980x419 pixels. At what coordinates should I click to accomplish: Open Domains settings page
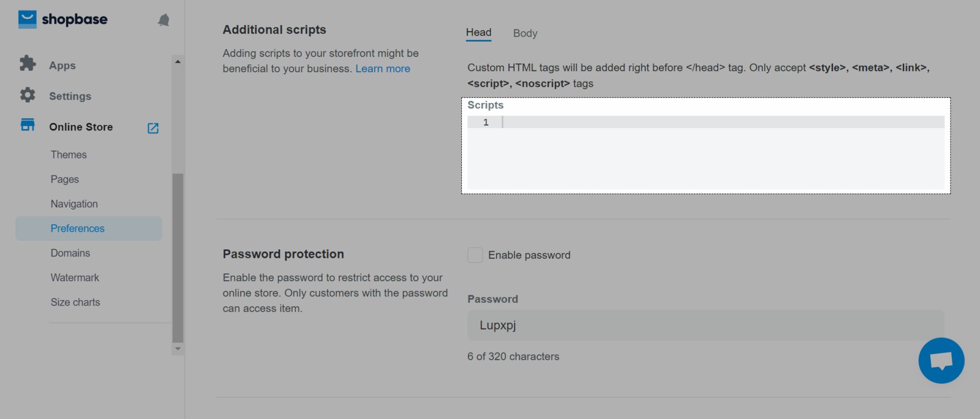[x=70, y=253]
